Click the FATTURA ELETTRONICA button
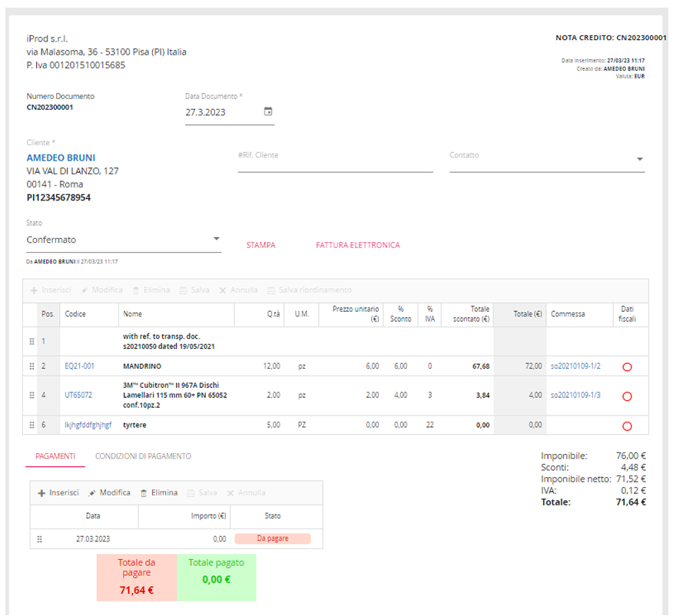 pyautogui.click(x=357, y=245)
